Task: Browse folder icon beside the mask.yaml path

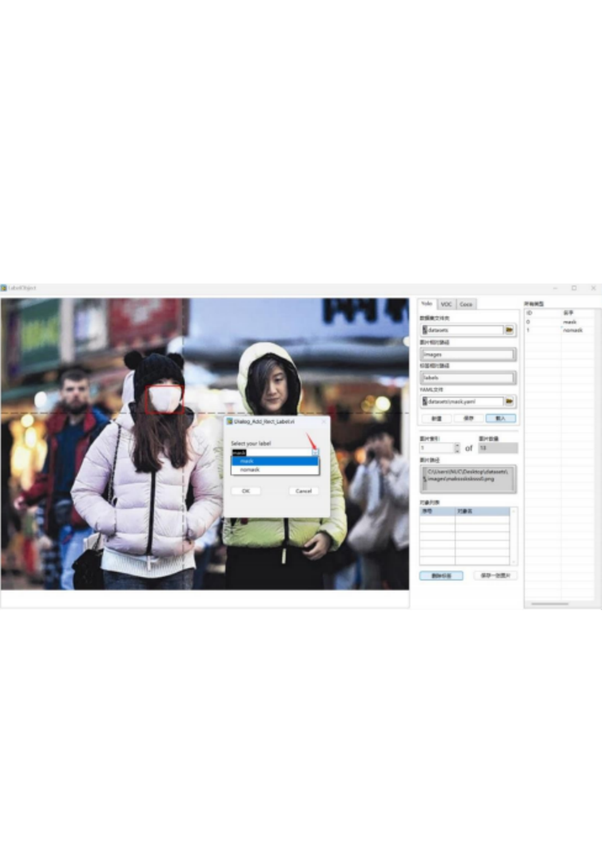Action: click(509, 401)
